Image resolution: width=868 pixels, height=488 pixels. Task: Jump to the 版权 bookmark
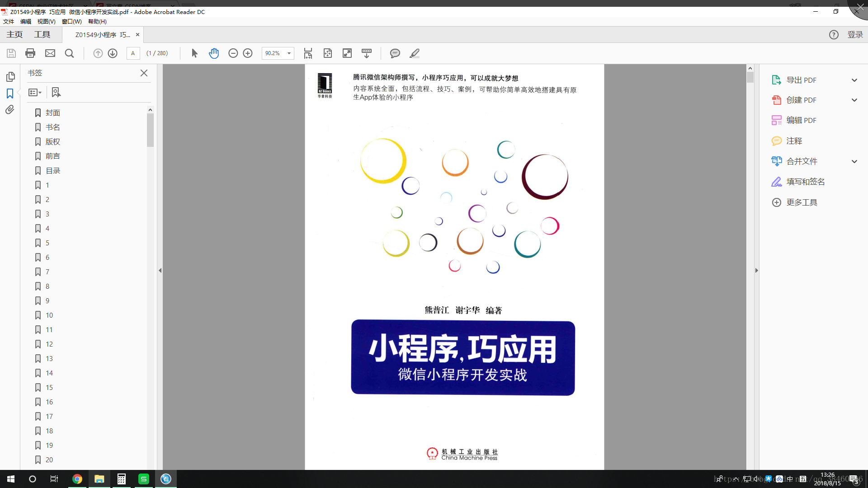point(52,142)
